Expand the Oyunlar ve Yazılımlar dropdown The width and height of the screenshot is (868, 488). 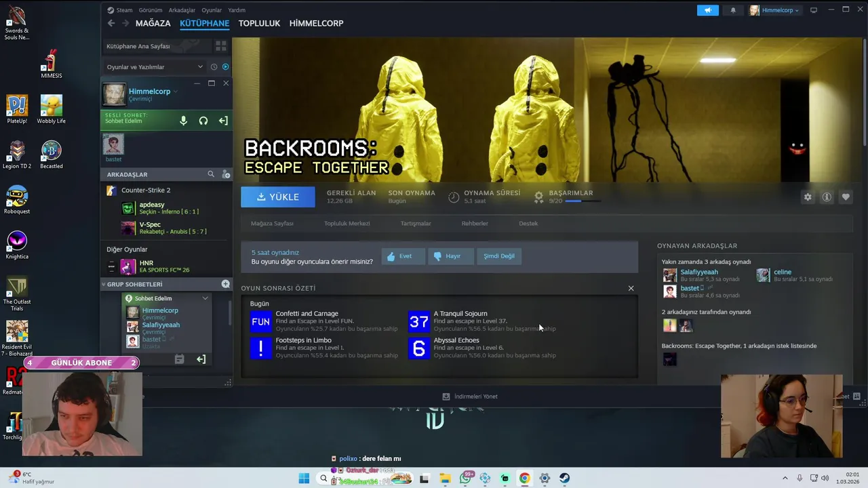pyautogui.click(x=155, y=67)
